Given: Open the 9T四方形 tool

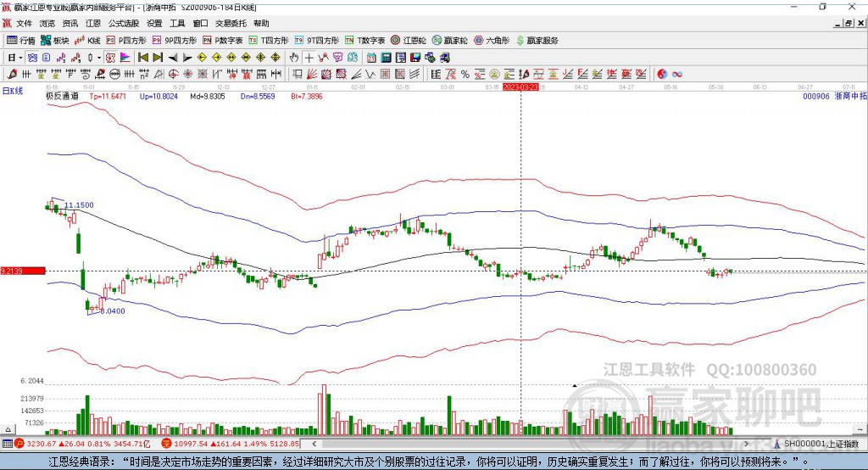Looking at the screenshot, I should [x=317, y=41].
